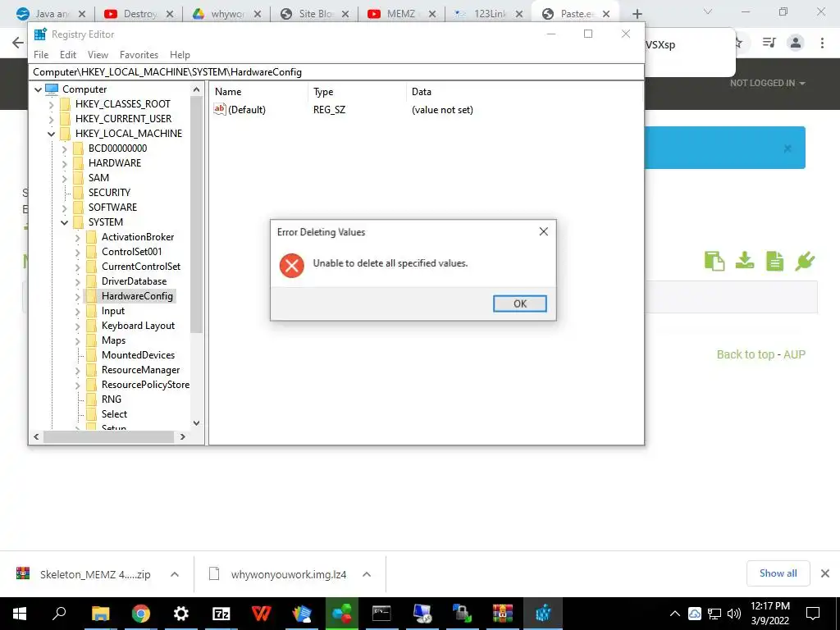Click the green raw document icon
The image size is (840, 630).
pyautogui.click(x=774, y=262)
